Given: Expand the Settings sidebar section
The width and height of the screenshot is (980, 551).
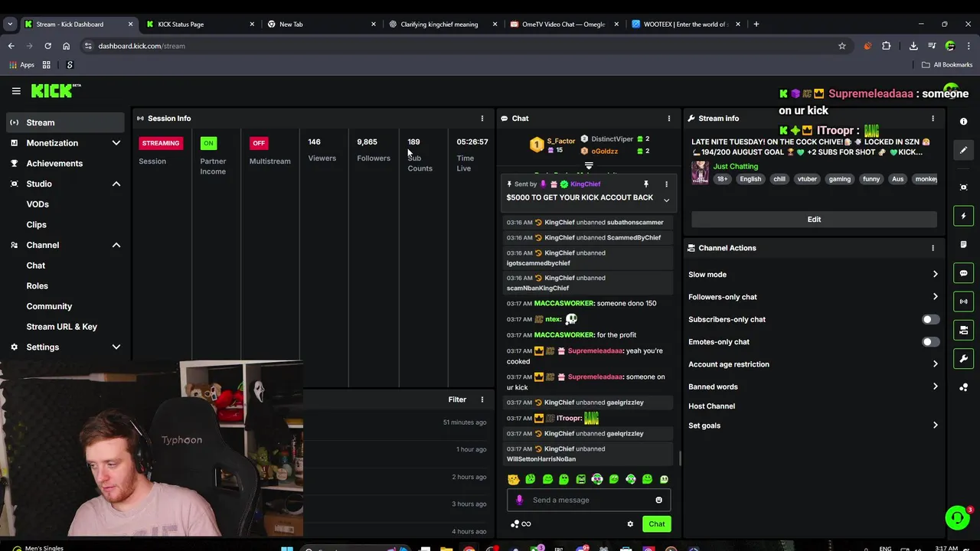Looking at the screenshot, I should pyautogui.click(x=116, y=347).
